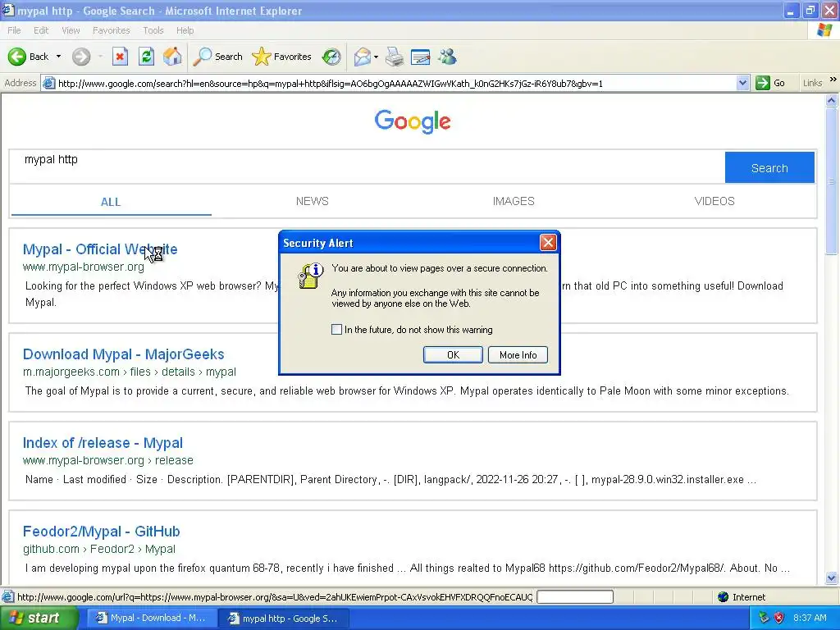The image size is (840, 630).
Task: Check 'In the future, do not show this warning'
Action: point(336,330)
